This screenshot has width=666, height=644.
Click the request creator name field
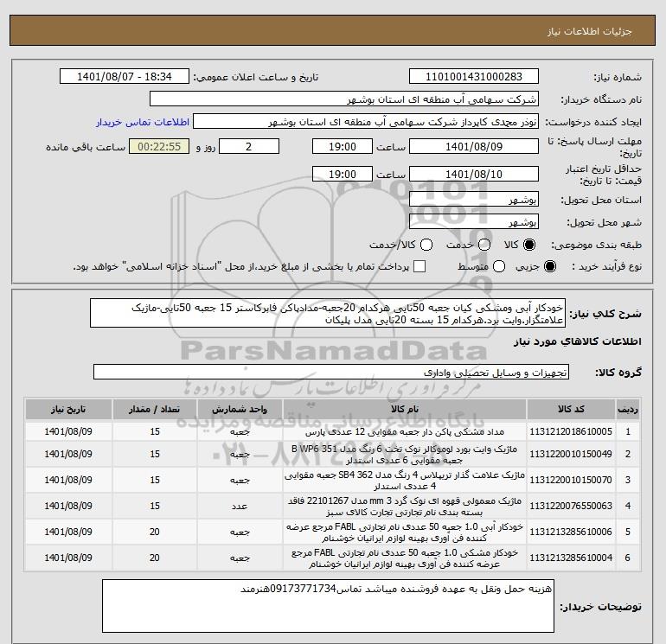coord(366,122)
